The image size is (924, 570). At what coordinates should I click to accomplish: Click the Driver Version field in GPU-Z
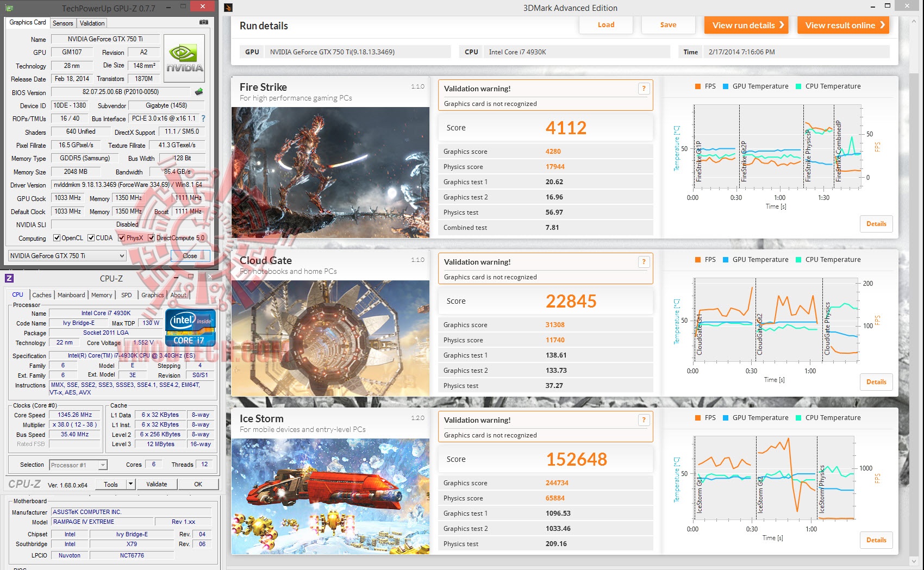[128, 185]
